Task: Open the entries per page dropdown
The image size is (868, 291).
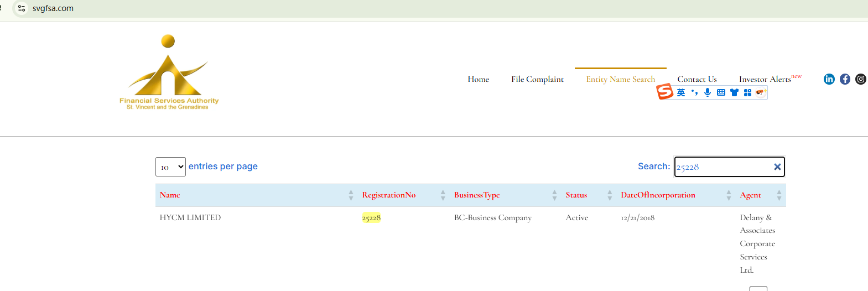Action: coord(170,167)
